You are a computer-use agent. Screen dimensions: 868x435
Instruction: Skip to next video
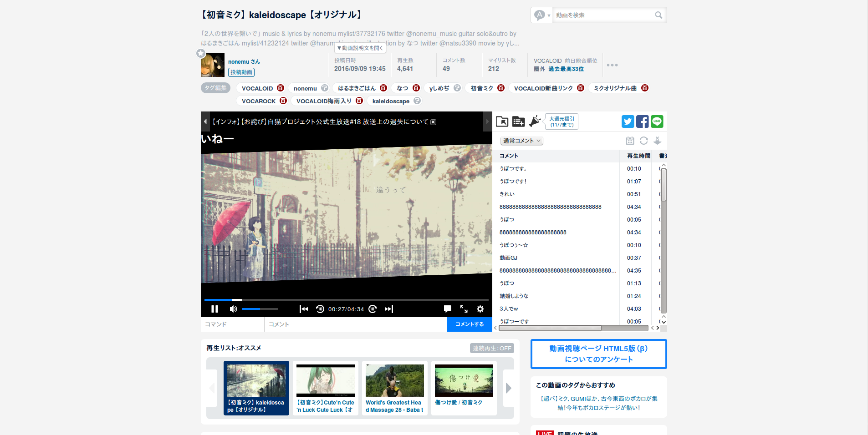click(x=388, y=309)
